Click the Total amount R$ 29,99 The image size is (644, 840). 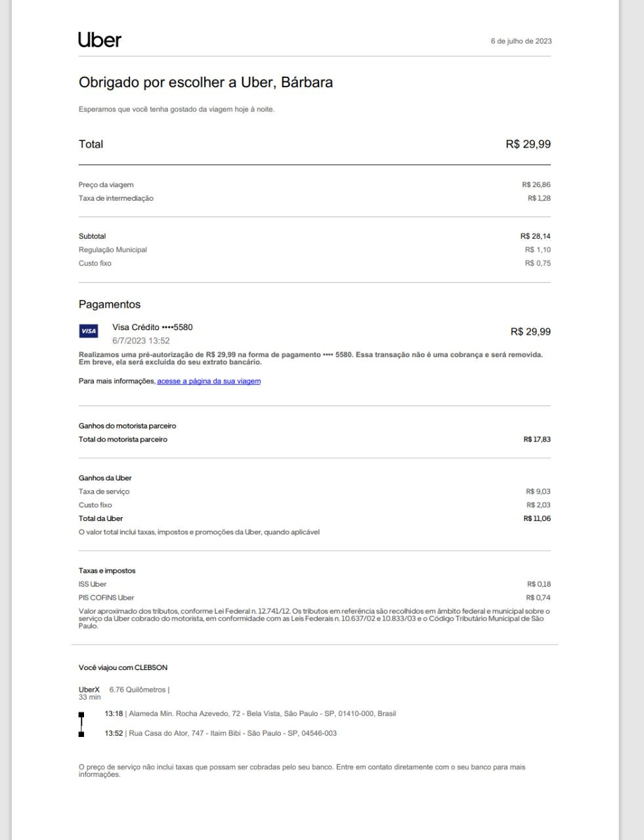click(x=528, y=144)
